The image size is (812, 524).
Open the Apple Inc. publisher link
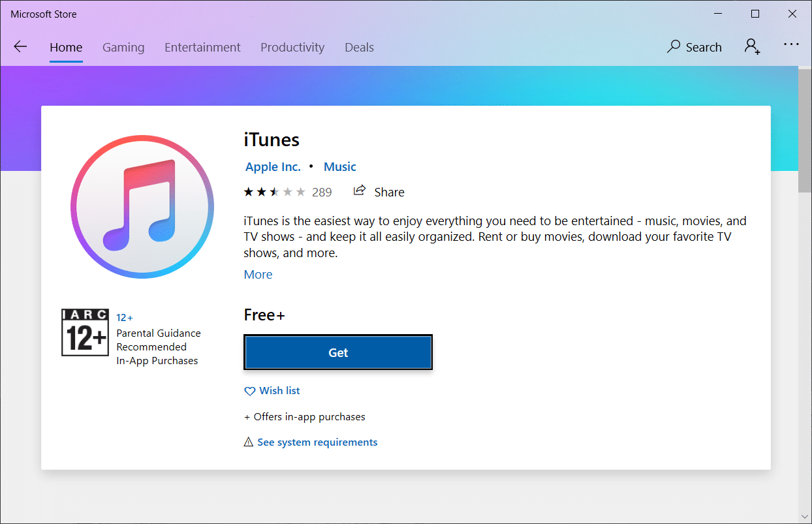coord(273,166)
